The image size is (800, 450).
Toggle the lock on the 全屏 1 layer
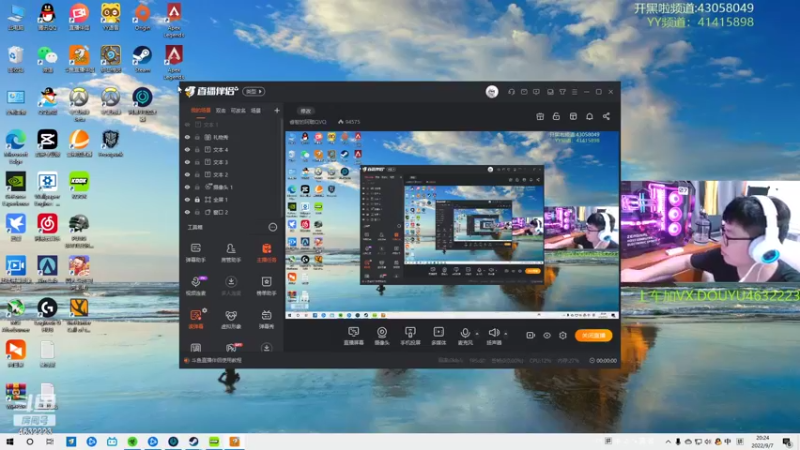click(x=197, y=199)
